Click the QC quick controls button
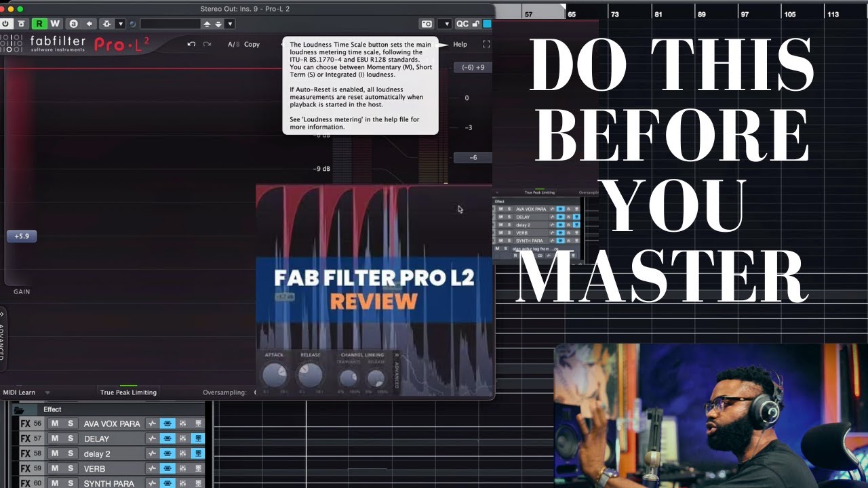The image size is (868, 488). coord(462,24)
